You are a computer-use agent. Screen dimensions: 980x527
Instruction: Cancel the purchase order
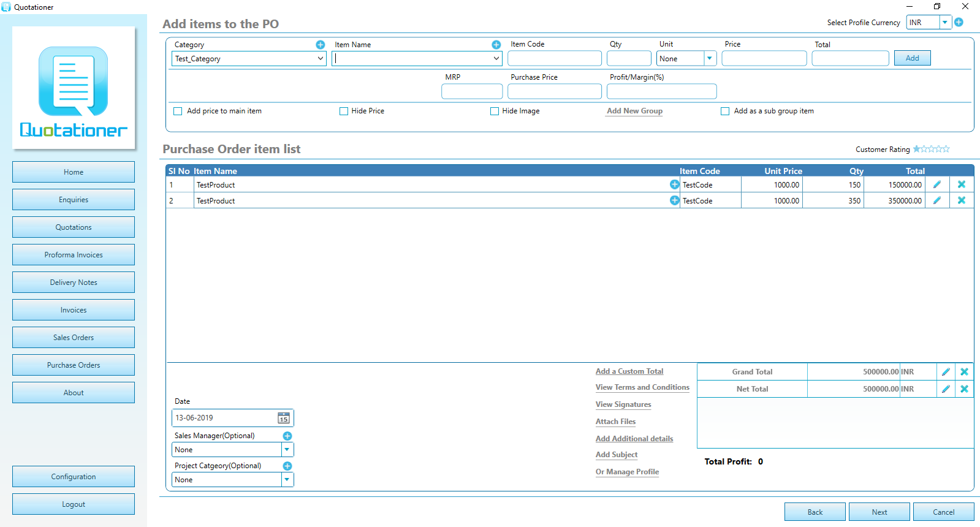click(x=944, y=512)
